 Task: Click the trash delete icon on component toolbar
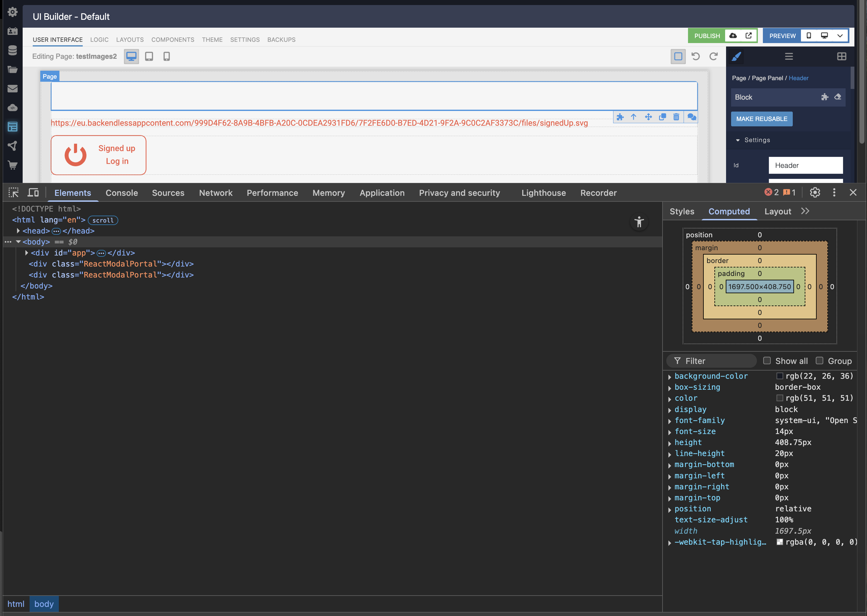coord(676,117)
